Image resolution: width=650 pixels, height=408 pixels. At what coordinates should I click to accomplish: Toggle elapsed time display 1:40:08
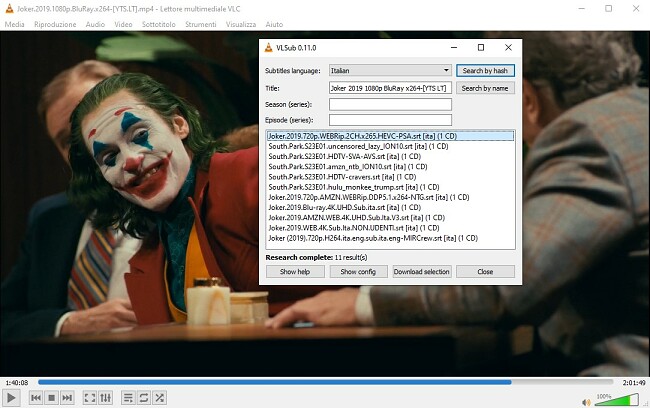click(x=17, y=382)
